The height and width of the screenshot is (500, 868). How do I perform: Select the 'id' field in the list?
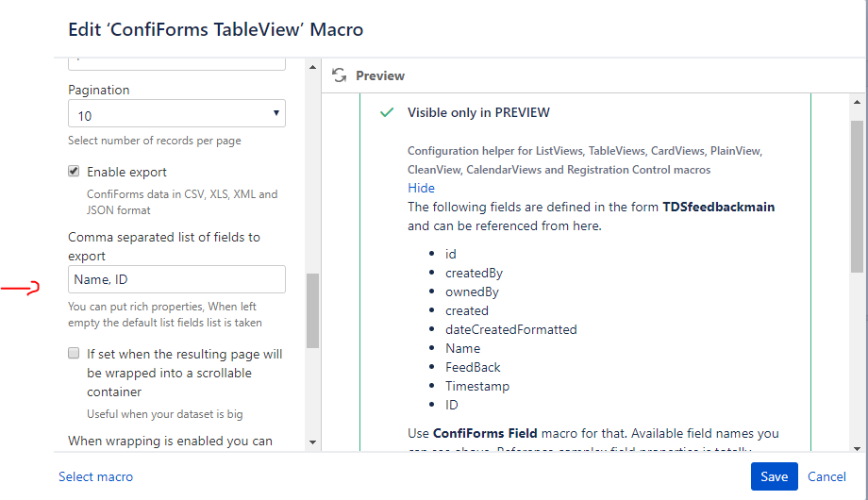[x=451, y=254]
